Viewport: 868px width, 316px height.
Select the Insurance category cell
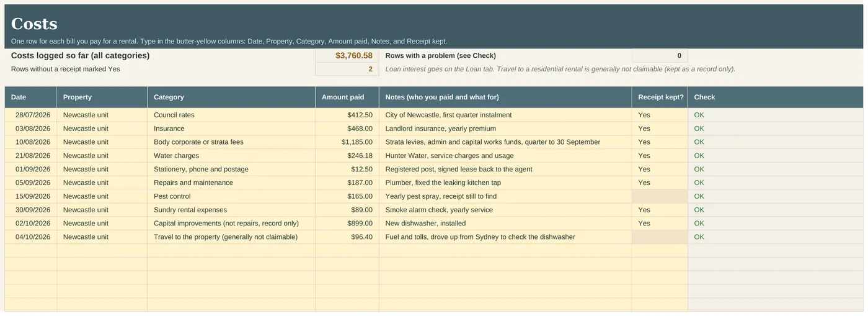231,129
